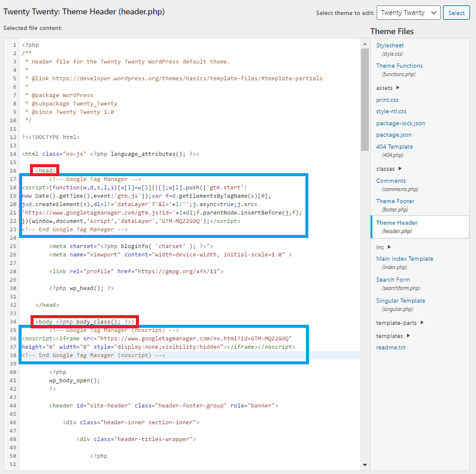476x474 pixels.
Task: Open the theme selection dropdown showing Twenty Twenty
Action: [x=408, y=13]
